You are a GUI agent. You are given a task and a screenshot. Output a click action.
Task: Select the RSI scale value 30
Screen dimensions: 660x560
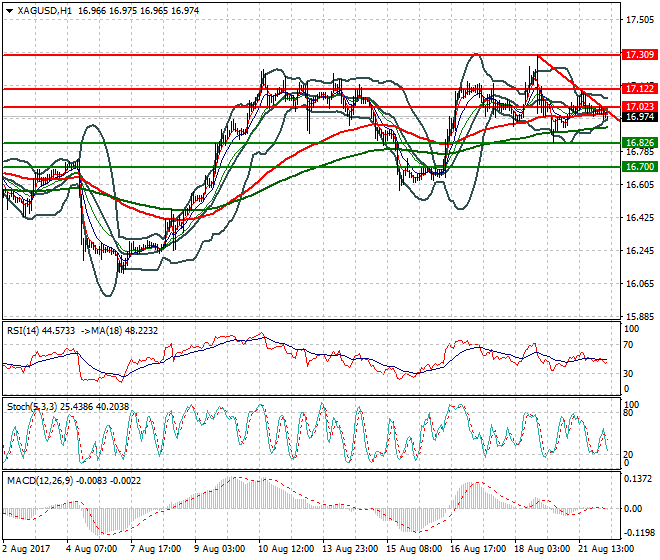coord(628,373)
